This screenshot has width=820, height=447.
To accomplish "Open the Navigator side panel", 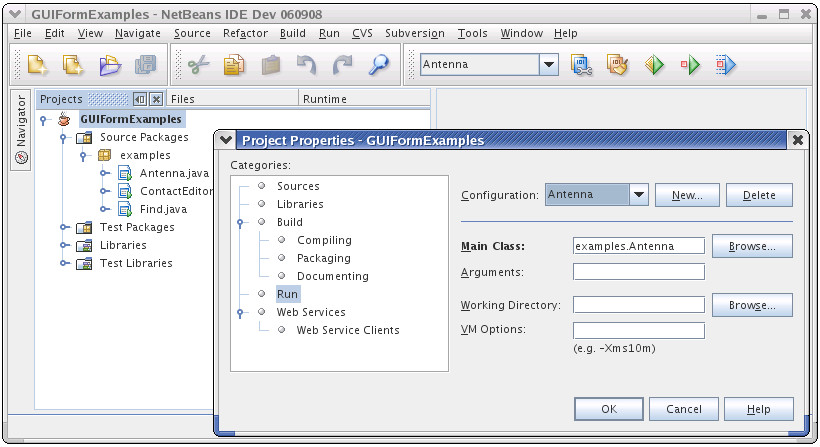I will (x=21, y=130).
